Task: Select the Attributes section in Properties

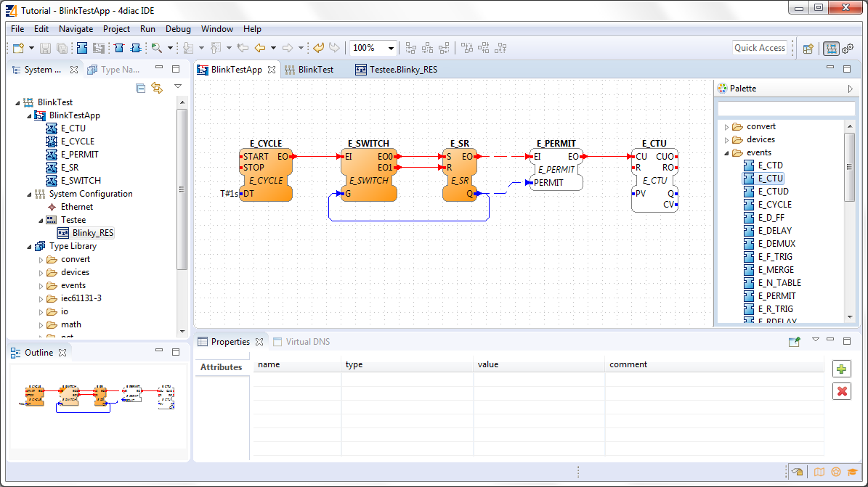Action: (x=221, y=367)
